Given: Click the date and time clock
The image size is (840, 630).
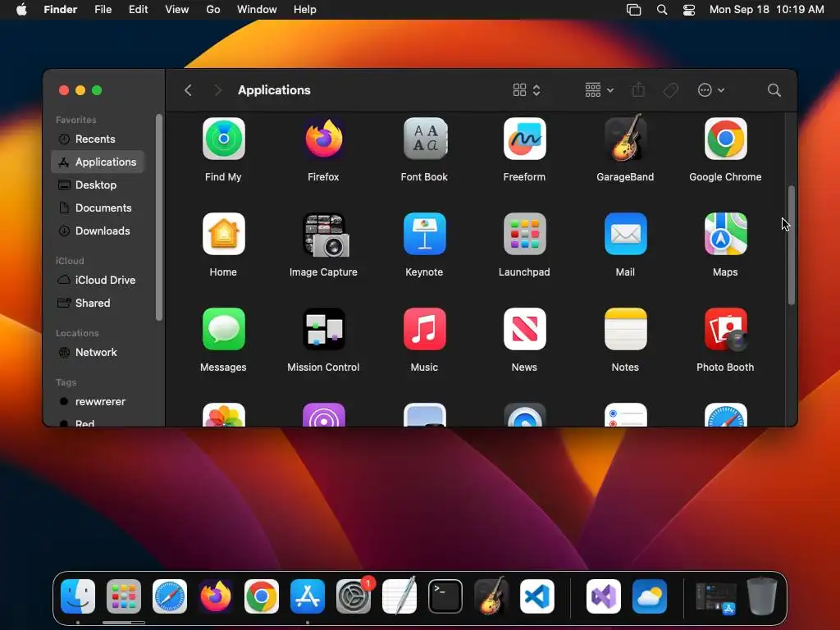Looking at the screenshot, I should pos(767,10).
